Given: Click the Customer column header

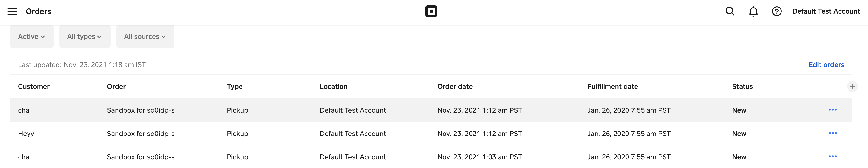Looking at the screenshot, I should 34,87.
